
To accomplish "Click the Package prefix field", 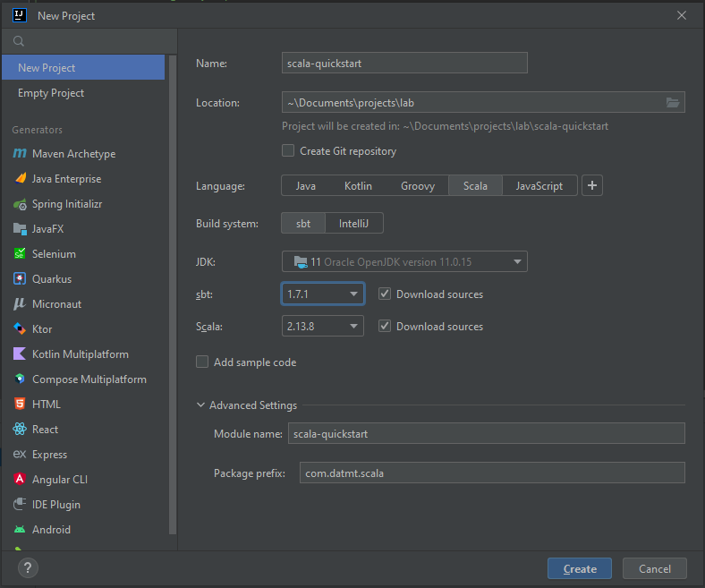I will point(492,473).
